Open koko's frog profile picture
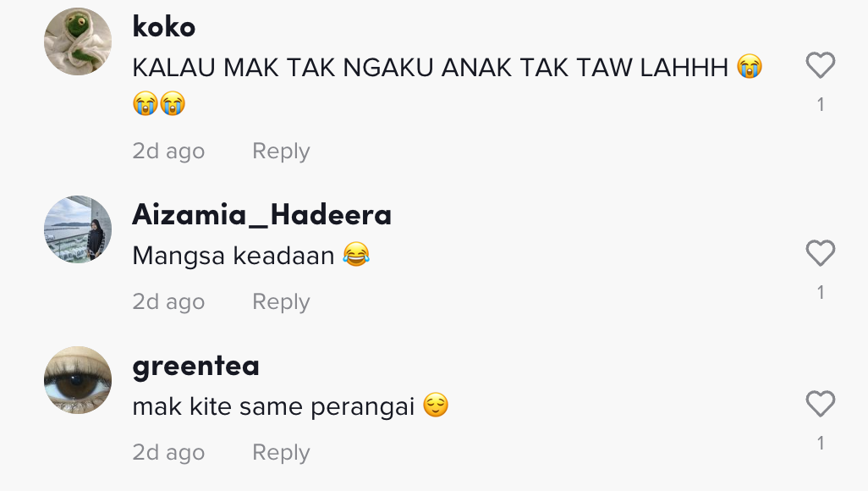Viewport: 868px width, 491px height. [x=78, y=41]
